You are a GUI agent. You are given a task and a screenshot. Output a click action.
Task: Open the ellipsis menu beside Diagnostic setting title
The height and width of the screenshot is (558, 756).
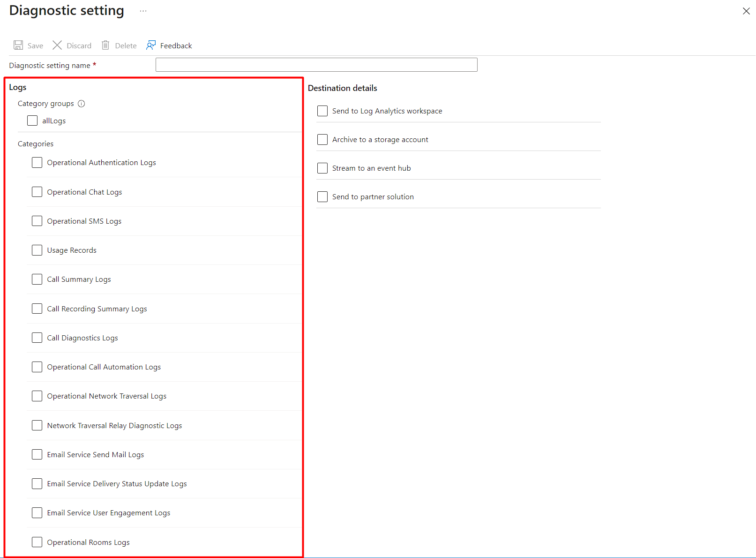click(143, 11)
